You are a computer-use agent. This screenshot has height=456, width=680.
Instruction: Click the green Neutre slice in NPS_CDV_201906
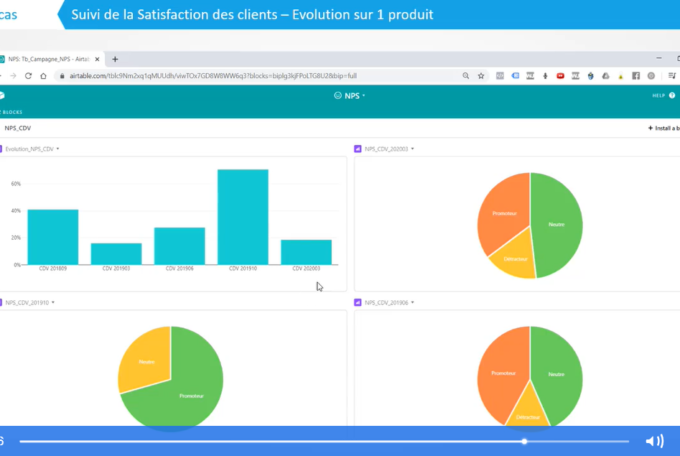point(556,374)
